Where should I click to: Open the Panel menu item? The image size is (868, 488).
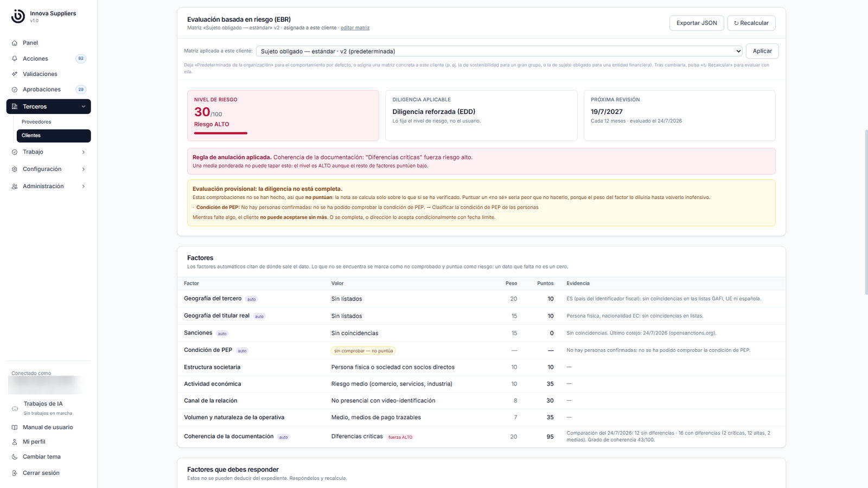(x=30, y=43)
